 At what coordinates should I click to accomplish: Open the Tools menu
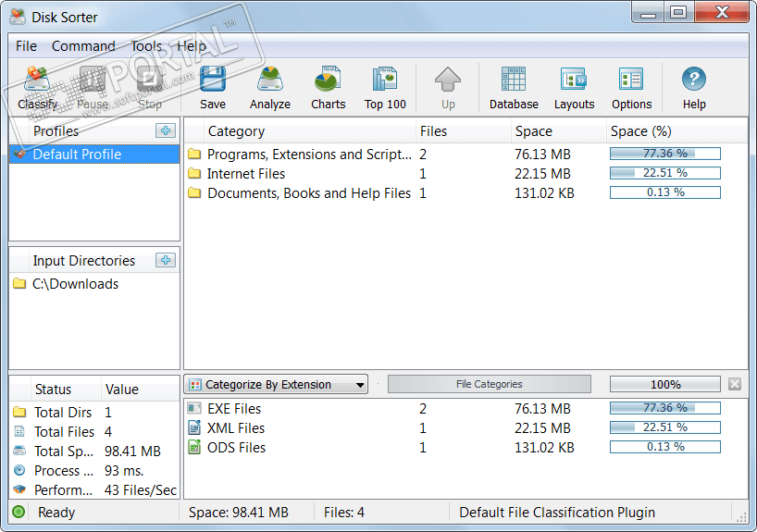point(146,46)
